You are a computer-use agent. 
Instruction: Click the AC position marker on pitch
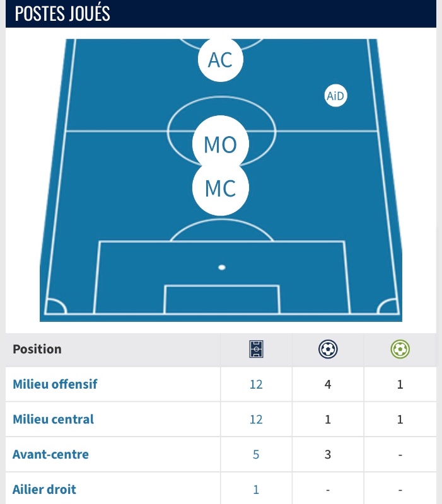220,59
